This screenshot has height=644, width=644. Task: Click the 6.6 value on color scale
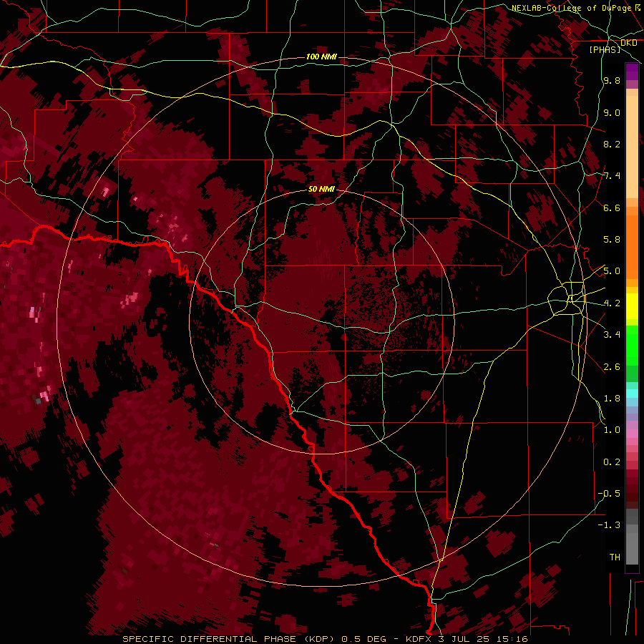coord(612,208)
